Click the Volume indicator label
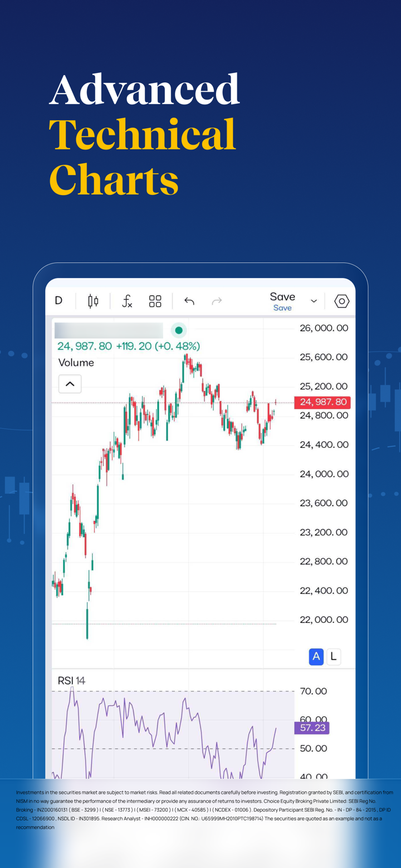The height and width of the screenshot is (868, 401). [76, 363]
